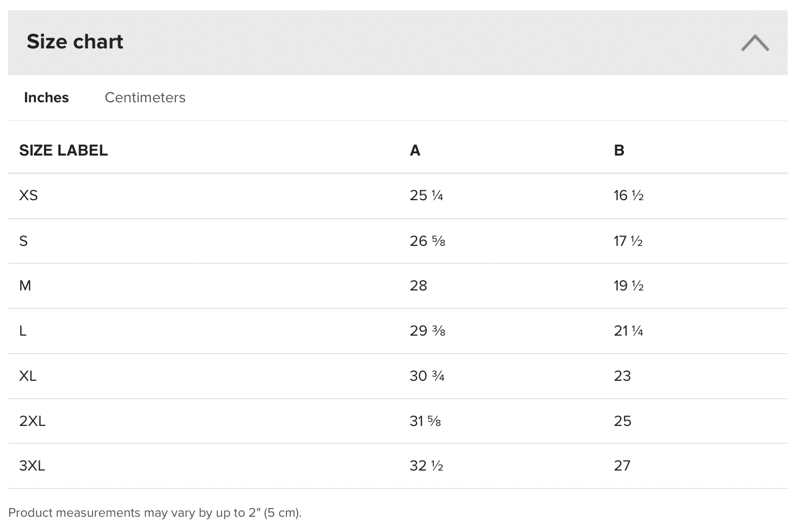Click the product measurements disclaimer text

pyautogui.click(x=155, y=512)
